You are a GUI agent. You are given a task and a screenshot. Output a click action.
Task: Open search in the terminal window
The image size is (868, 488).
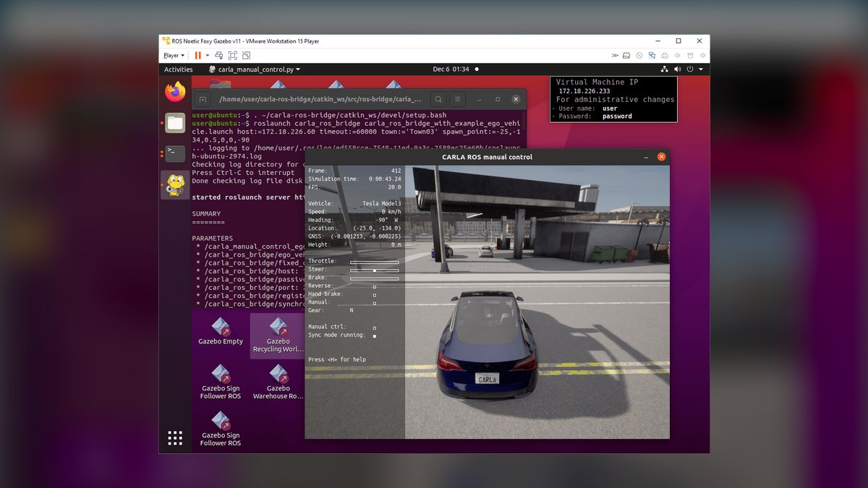[438, 99]
